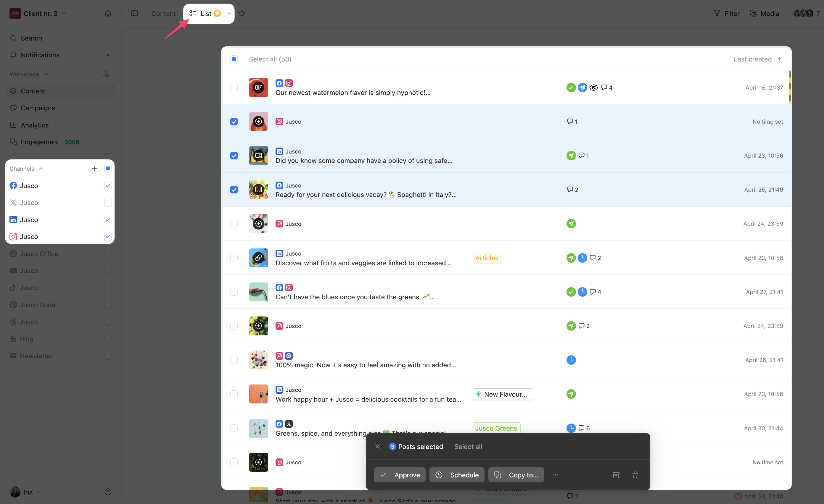This screenshot has width=824, height=504.
Task: Star this view as favorite
Action: coord(242,13)
